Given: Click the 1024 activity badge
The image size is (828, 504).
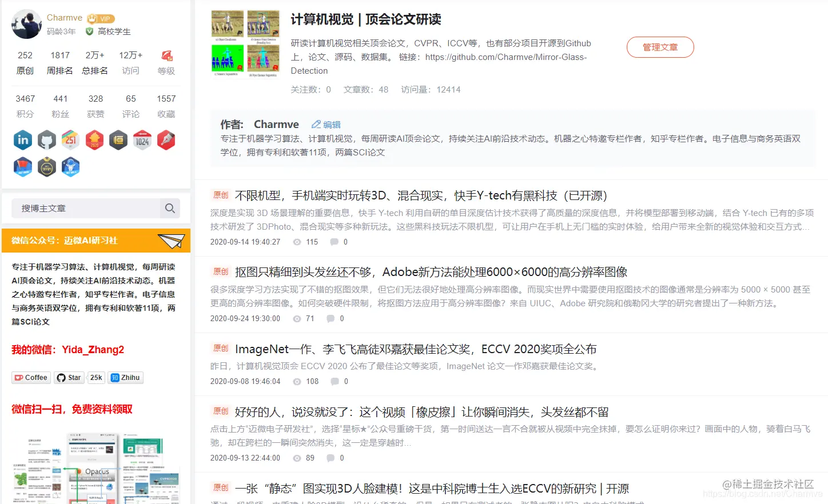Looking at the screenshot, I should pyautogui.click(x=142, y=139).
